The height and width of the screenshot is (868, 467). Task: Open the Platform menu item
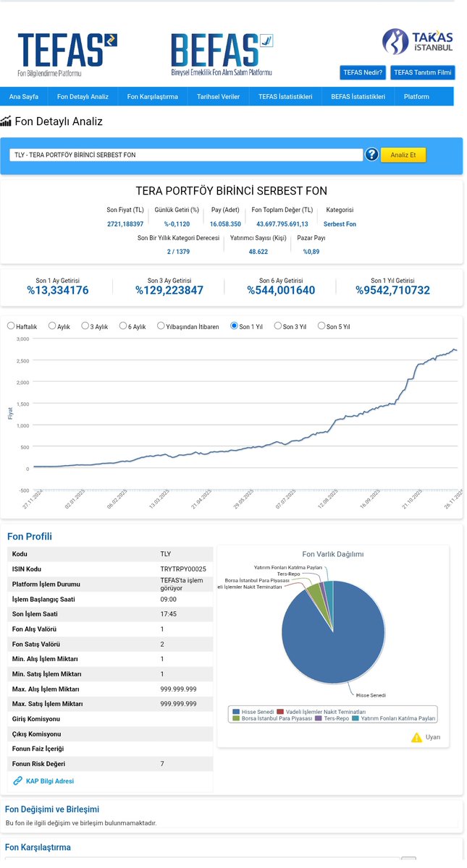tap(416, 96)
